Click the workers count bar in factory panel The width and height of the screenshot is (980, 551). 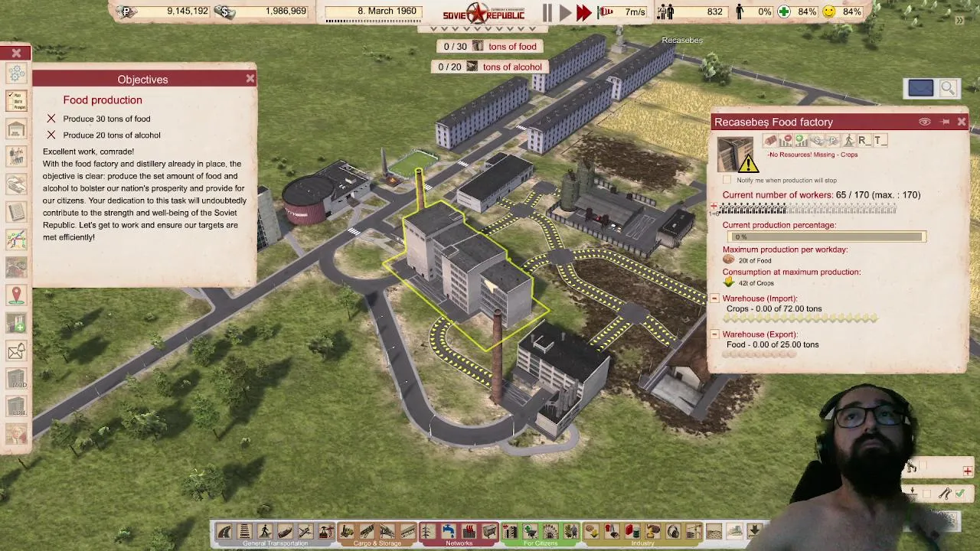tap(807, 208)
